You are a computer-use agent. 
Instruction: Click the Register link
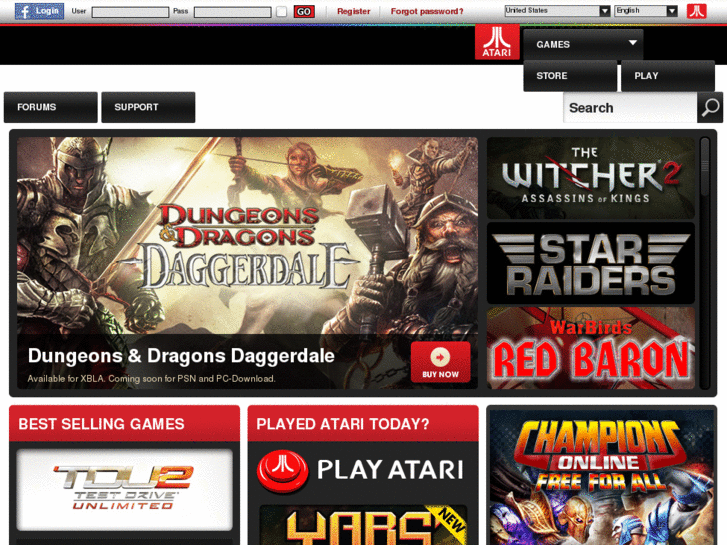tap(354, 11)
